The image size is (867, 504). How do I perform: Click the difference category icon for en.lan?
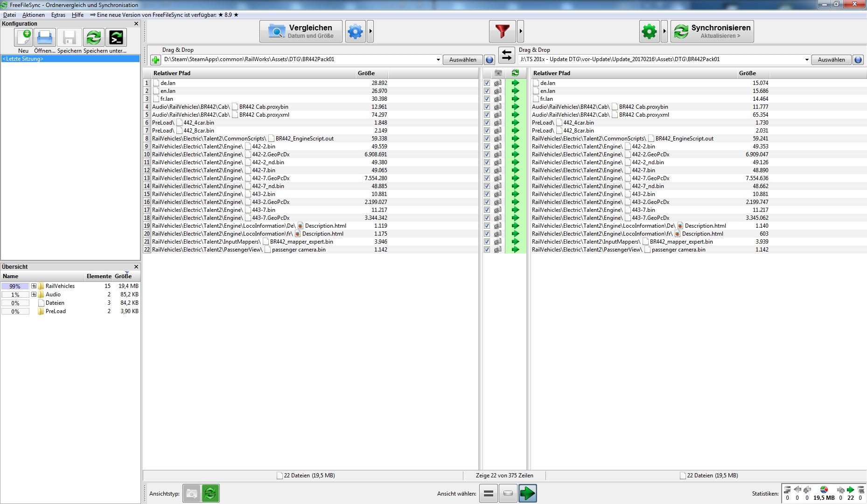498,91
